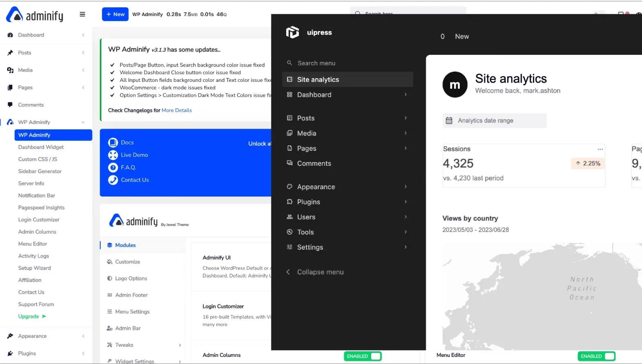
Task: Click the Appearance palette icon in uipress menu
Action: (x=289, y=187)
